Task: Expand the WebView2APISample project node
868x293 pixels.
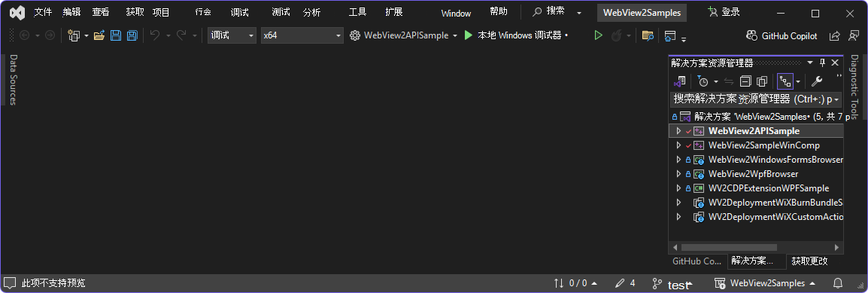Action: pos(678,131)
